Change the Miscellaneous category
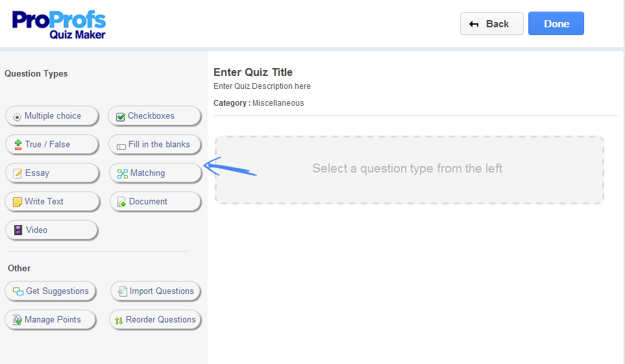Viewport: 625px width, 364px height. click(278, 103)
